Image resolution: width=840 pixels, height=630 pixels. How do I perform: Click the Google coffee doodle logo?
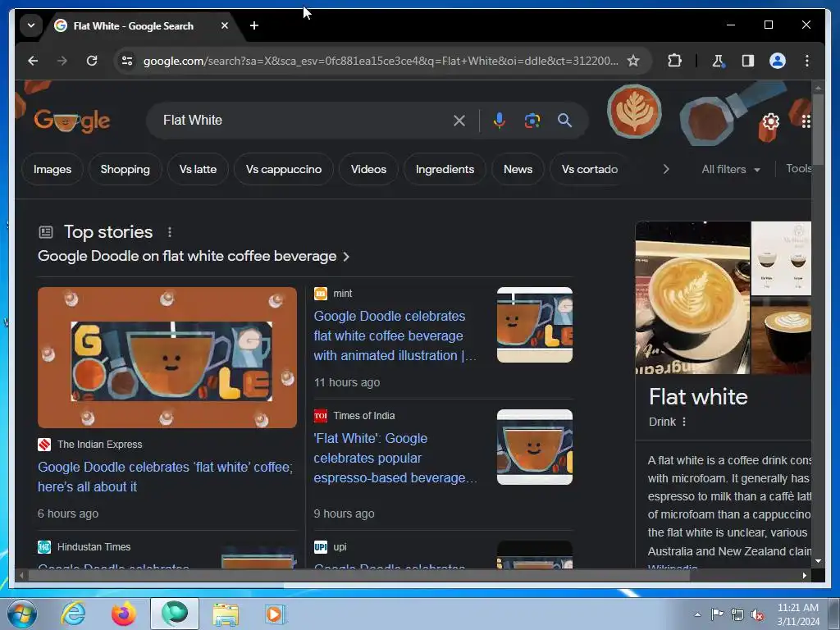click(x=72, y=121)
